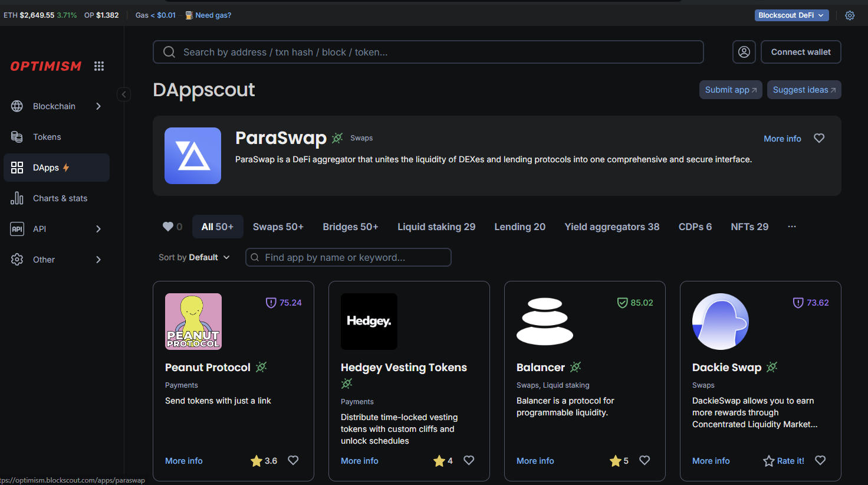Favorite Balancer with heart icon
Viewport: 868px width, 485px height.
(645, 460)
